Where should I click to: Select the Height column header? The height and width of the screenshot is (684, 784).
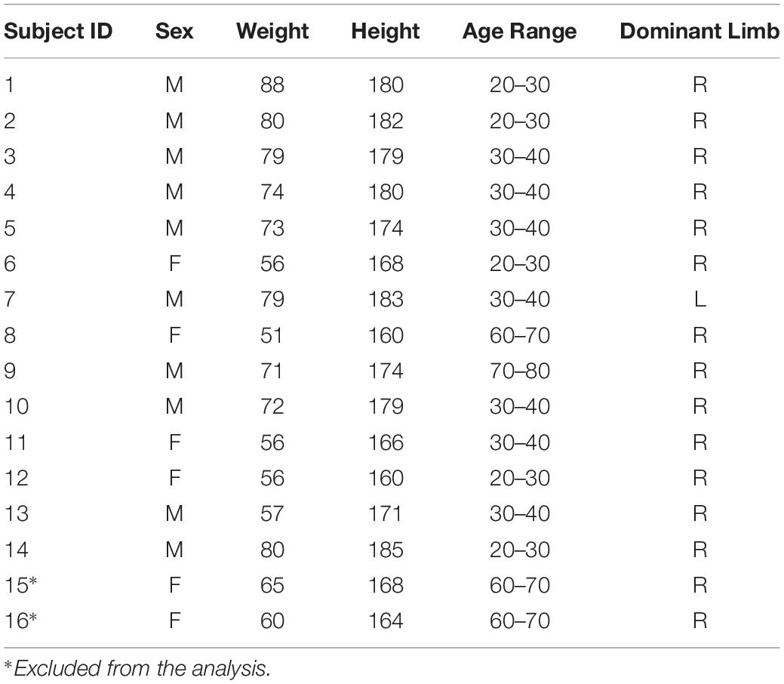pos(386,31)
